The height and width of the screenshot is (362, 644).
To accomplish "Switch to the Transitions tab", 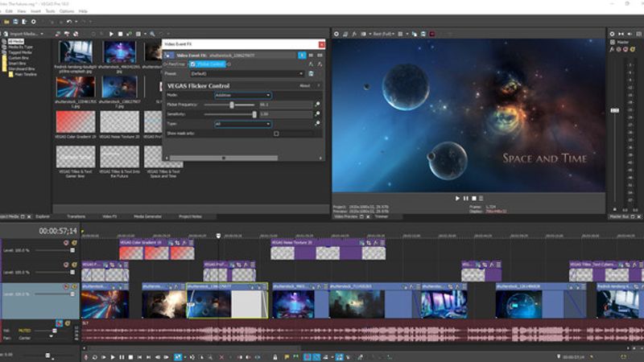I will 76,216.
